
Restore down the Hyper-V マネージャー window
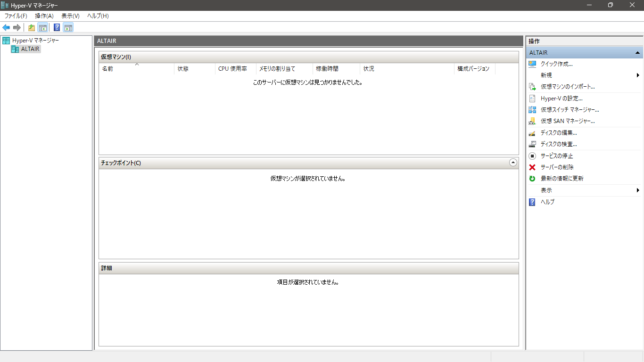click(x=611, y=5)
